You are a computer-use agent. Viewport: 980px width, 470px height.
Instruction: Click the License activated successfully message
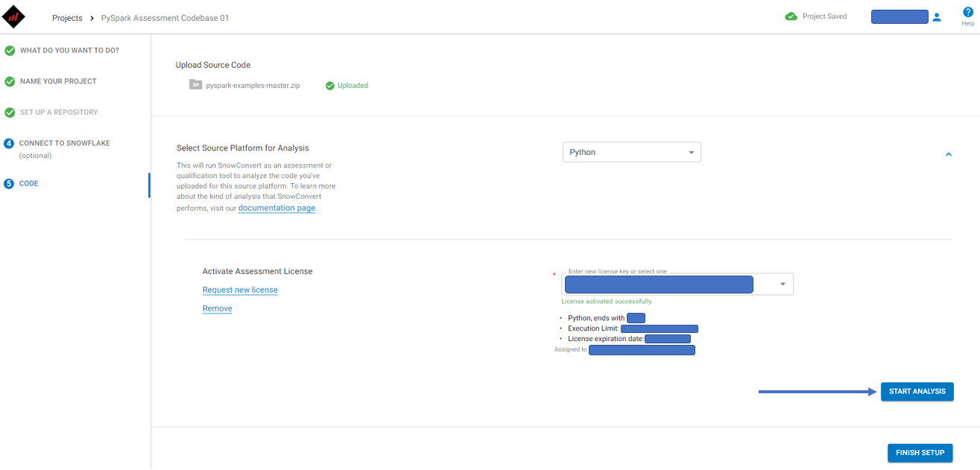[606, 302]
